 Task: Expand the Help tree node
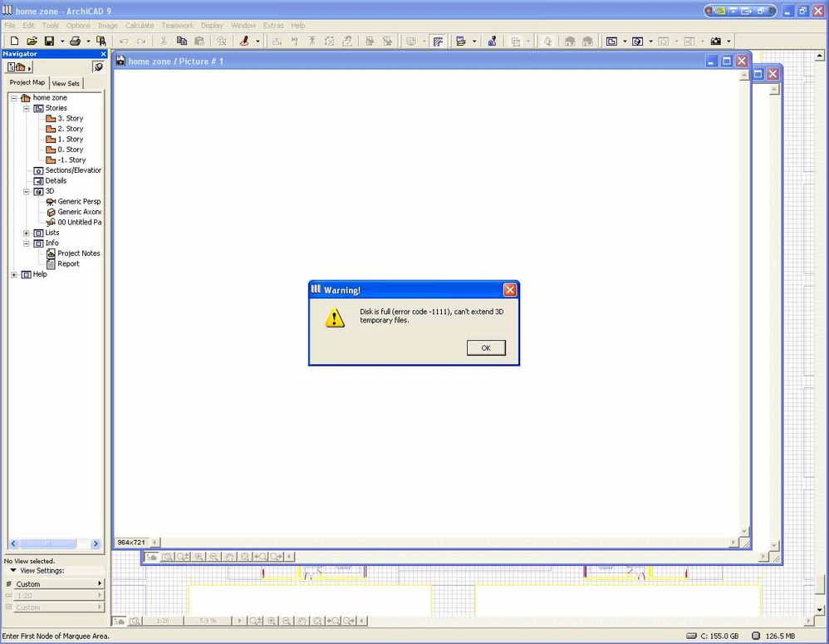(14, 274)
